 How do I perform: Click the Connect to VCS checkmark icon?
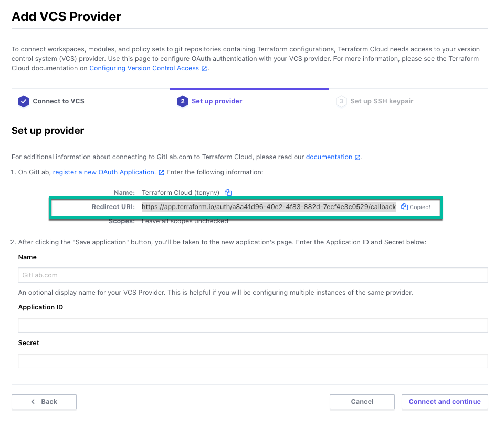coord(24,101)
